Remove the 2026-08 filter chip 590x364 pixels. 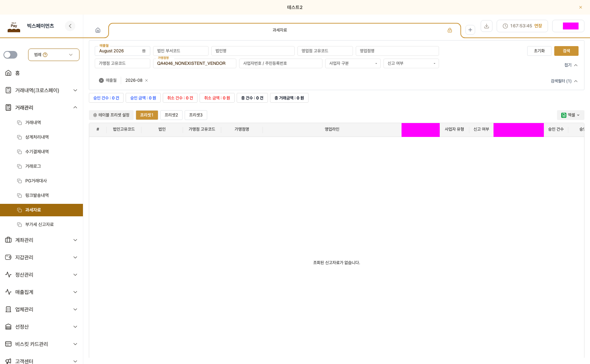click(x=146, y=80)
